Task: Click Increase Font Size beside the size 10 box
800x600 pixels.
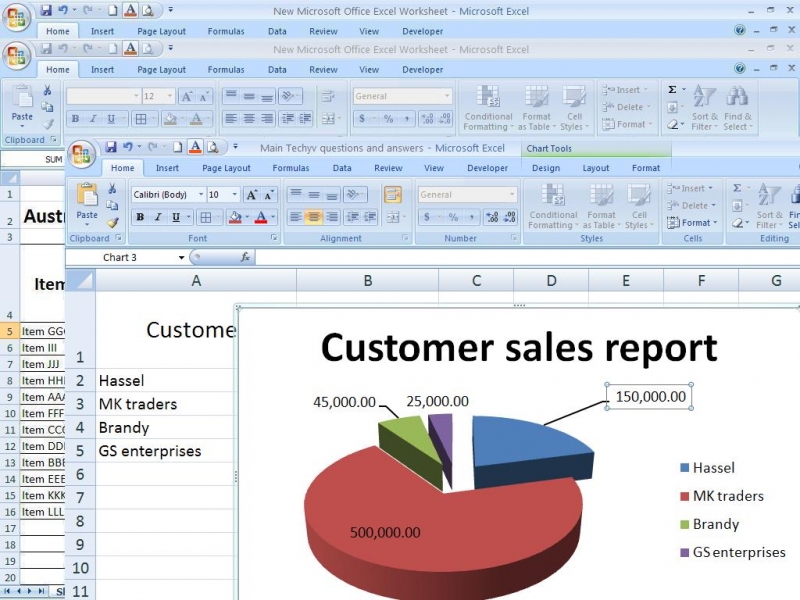Action: click(251, 195)
